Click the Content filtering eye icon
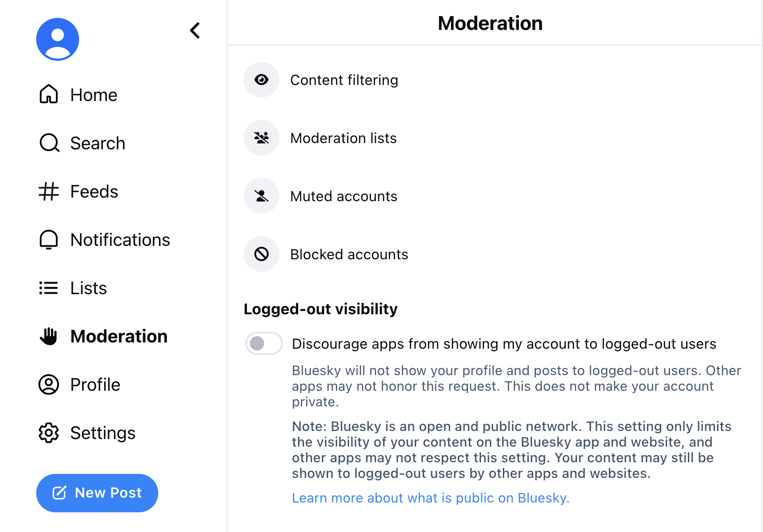 click(x=261, y=80)
